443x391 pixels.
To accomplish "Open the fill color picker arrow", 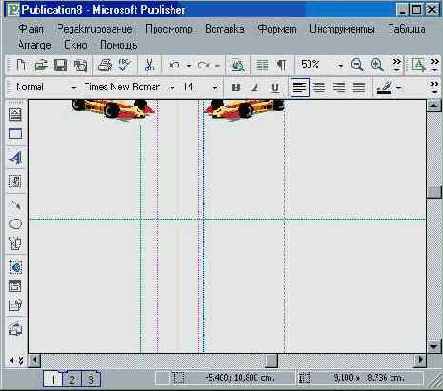I will click(398, 88).
